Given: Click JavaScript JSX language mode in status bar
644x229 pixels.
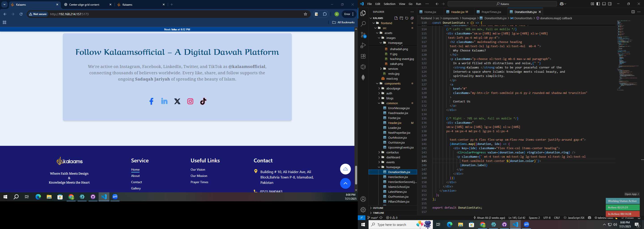Looking at the screenshot, I should pos(576,218).
